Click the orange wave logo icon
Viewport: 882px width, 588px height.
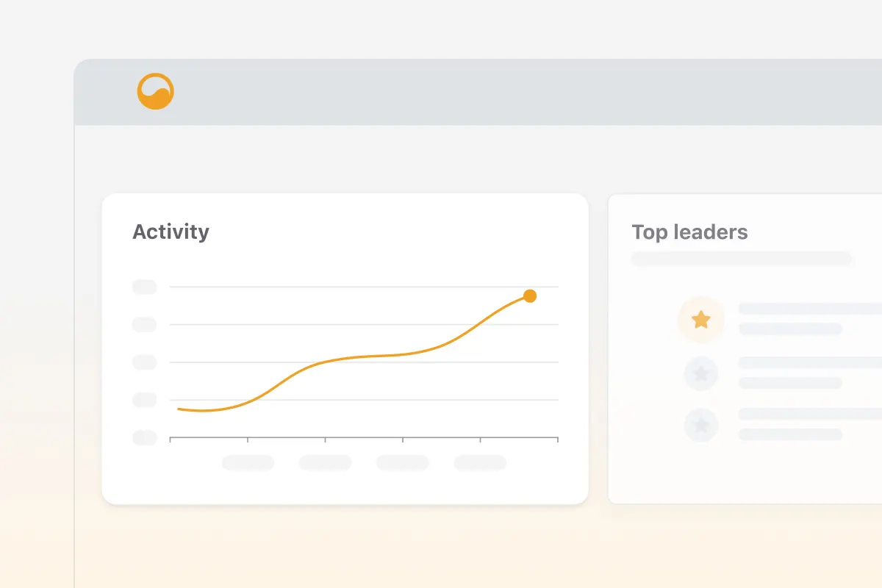(x=155, y=92)
